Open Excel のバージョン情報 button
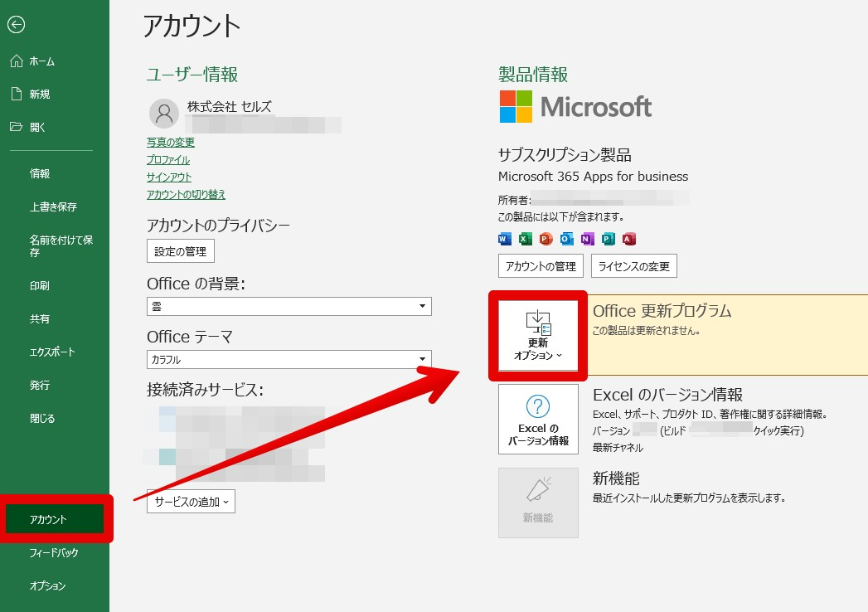Screen dimensions: 868x612 pos(538,420)
